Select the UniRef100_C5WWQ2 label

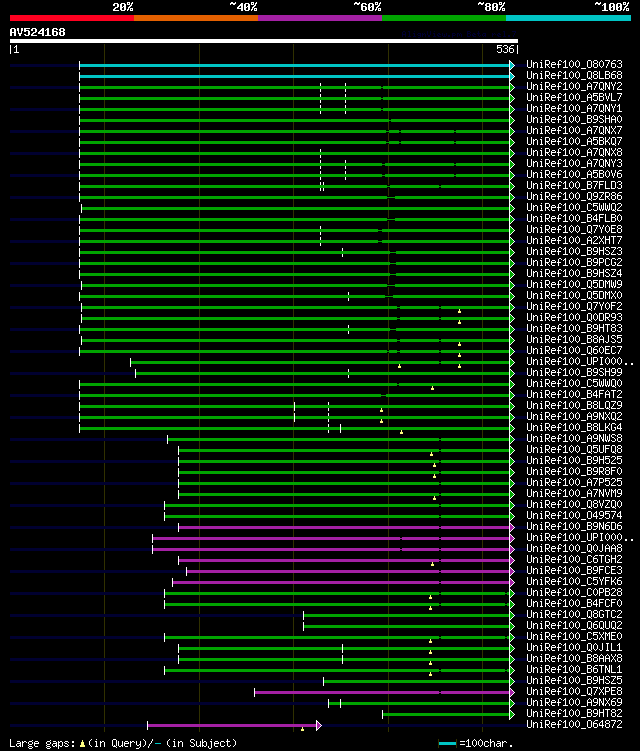pos(574,207)
